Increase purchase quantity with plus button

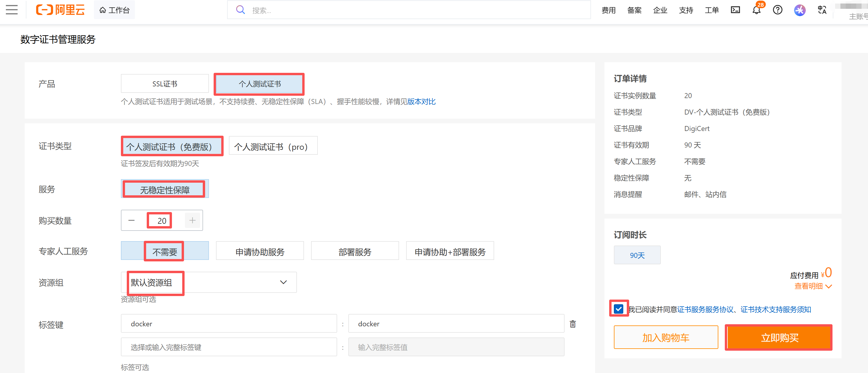click(x=192, y=221)
